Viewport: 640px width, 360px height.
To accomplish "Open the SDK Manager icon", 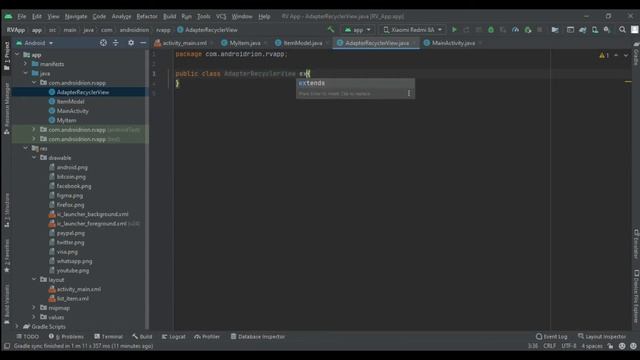I will click(x=607, y=30).
